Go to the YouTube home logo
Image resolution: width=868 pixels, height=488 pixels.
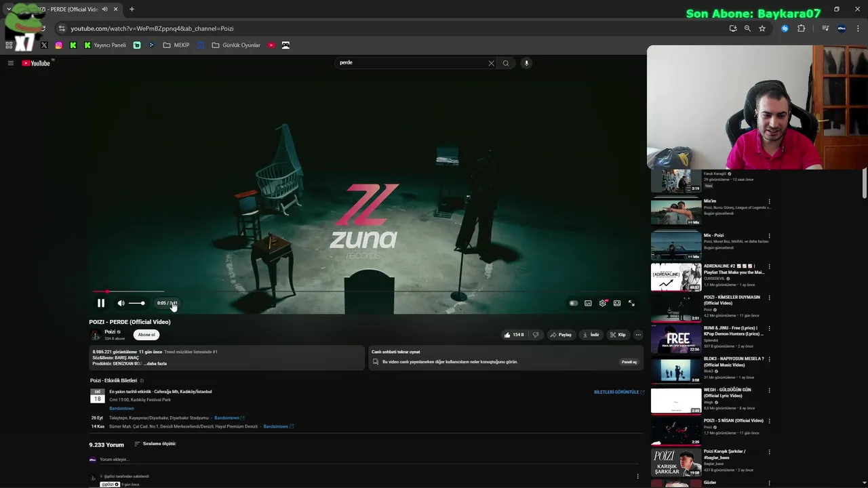[x=37, y=63]
